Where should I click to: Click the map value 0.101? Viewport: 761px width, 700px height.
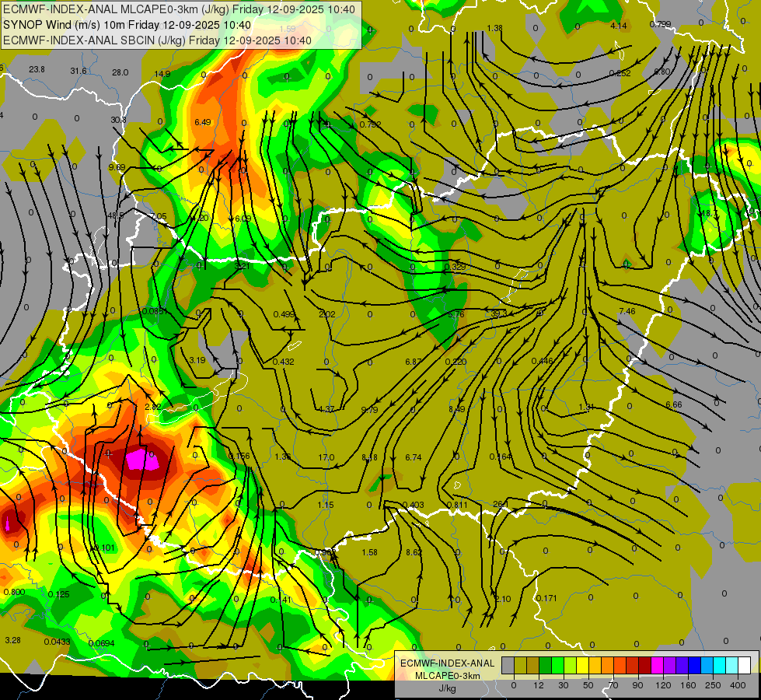coord(104,548)
